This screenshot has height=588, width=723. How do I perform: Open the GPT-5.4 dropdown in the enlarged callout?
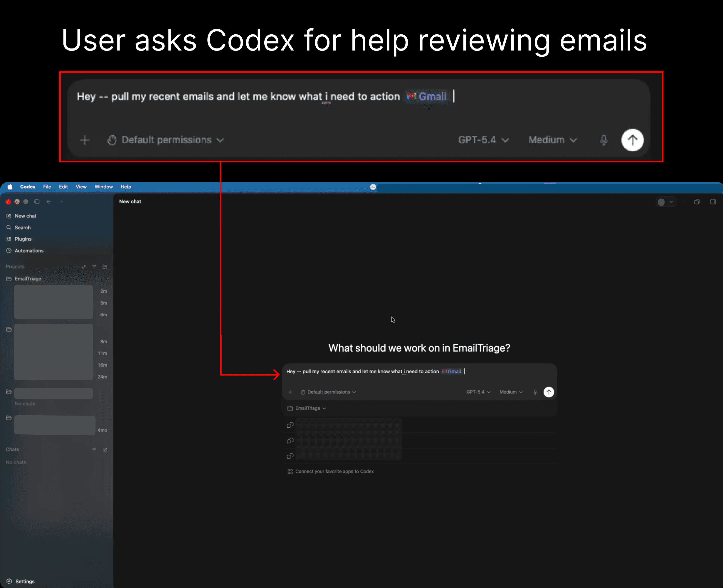484,140
